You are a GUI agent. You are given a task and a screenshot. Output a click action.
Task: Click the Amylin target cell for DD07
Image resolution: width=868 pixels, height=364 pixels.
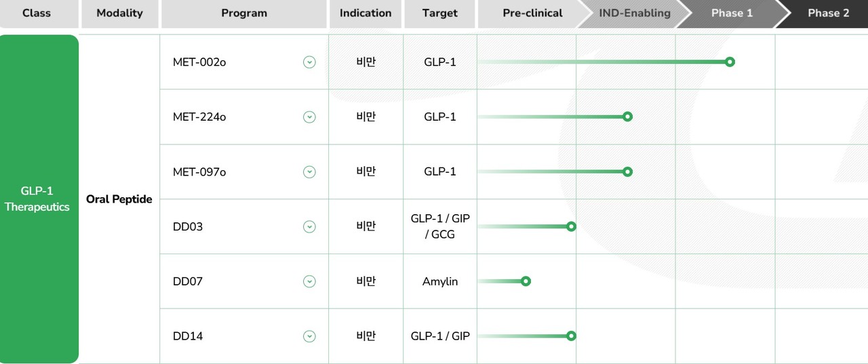tap(440, 281)
